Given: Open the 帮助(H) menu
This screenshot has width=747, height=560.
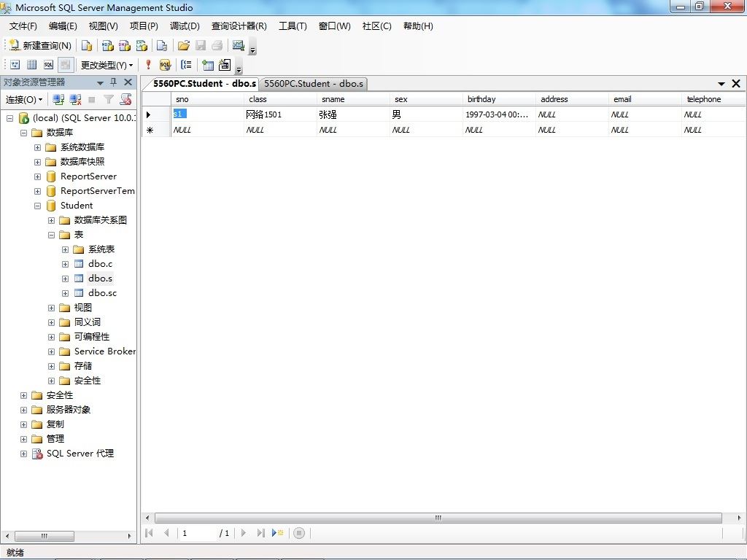Looking at the screenshot, I should click(418, 26).
